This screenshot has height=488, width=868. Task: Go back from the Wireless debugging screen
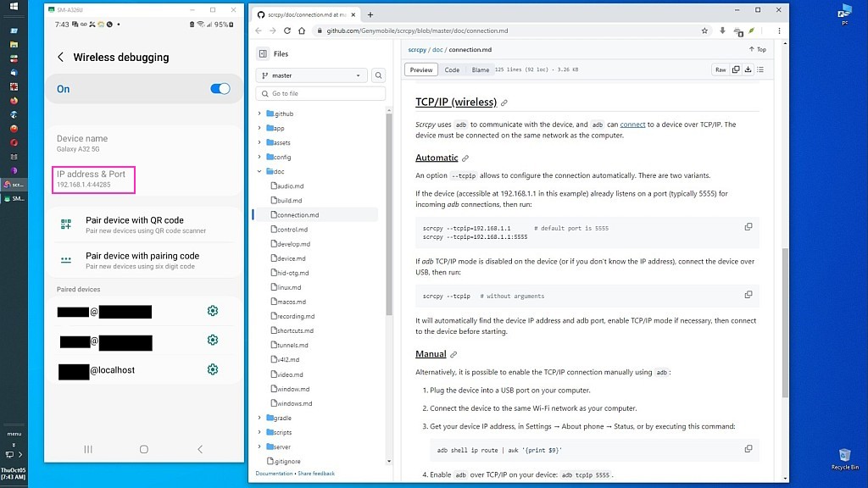(x=60, y=57)
